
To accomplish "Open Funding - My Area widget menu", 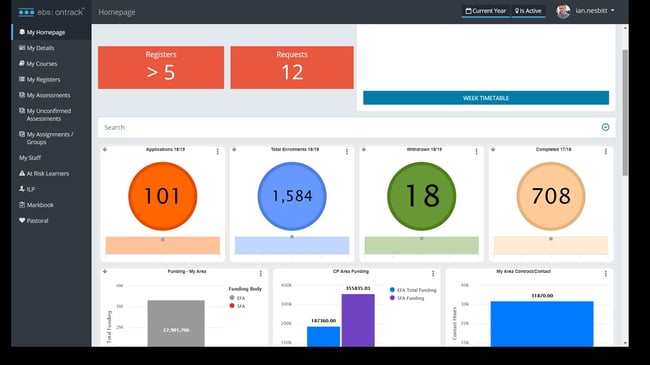I will [261, 273].
